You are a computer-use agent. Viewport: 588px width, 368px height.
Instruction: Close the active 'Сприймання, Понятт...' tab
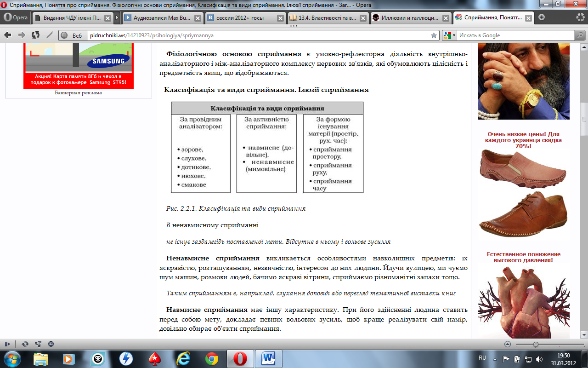pos(529,18)
